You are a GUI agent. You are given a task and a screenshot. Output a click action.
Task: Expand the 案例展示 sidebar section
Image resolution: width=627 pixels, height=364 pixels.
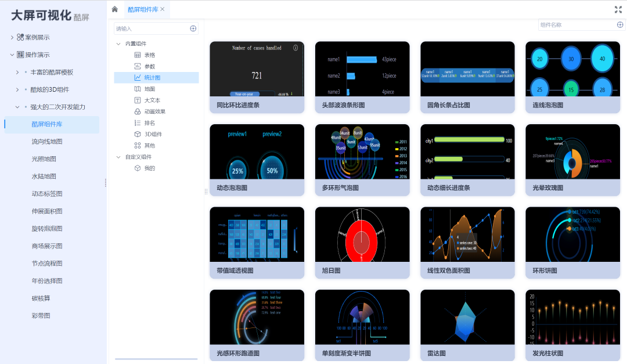click(12, 37)
